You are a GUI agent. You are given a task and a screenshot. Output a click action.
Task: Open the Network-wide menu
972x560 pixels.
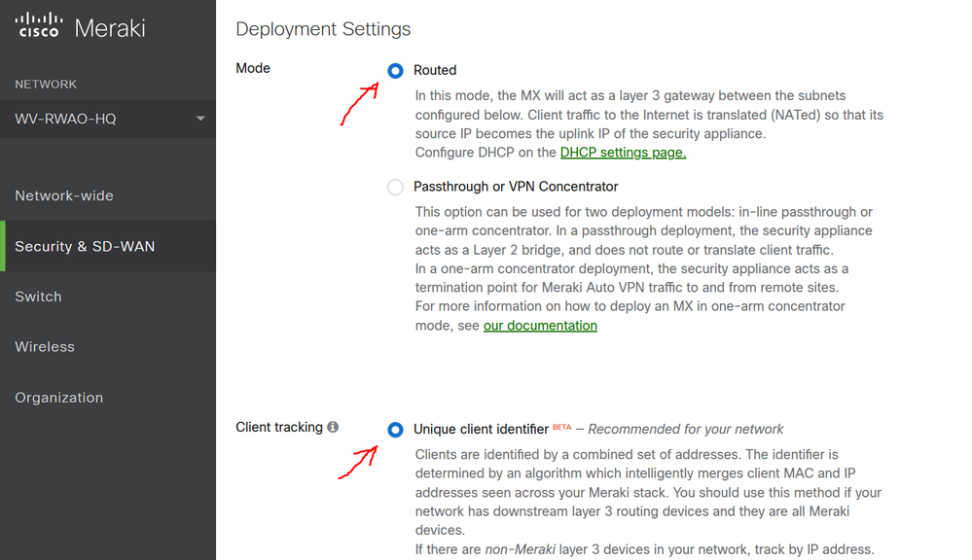tap(108, 195)
